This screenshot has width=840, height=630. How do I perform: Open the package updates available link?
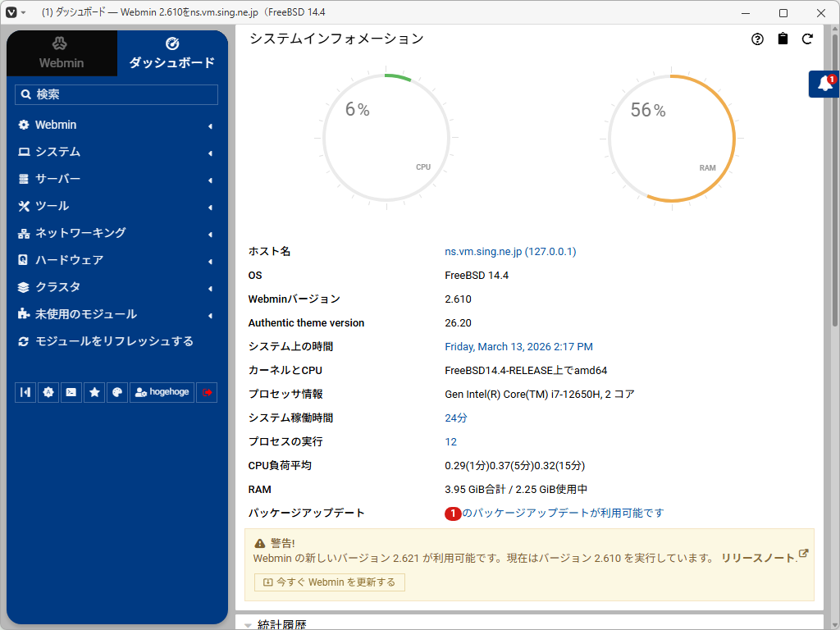tap(563, 514)
